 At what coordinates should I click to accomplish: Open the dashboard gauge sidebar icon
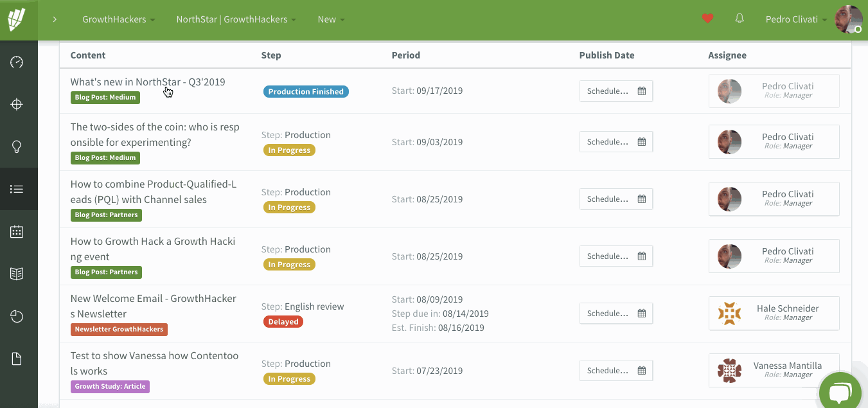(x=17, y=62)
